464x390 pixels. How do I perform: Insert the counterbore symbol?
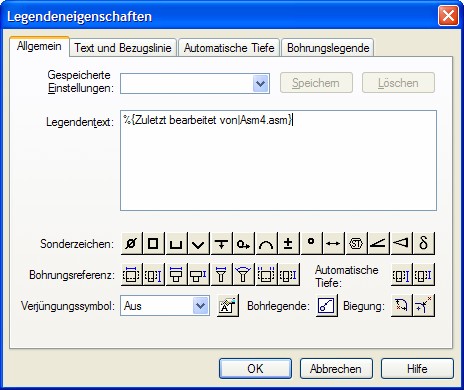click(x=176, y=244)
